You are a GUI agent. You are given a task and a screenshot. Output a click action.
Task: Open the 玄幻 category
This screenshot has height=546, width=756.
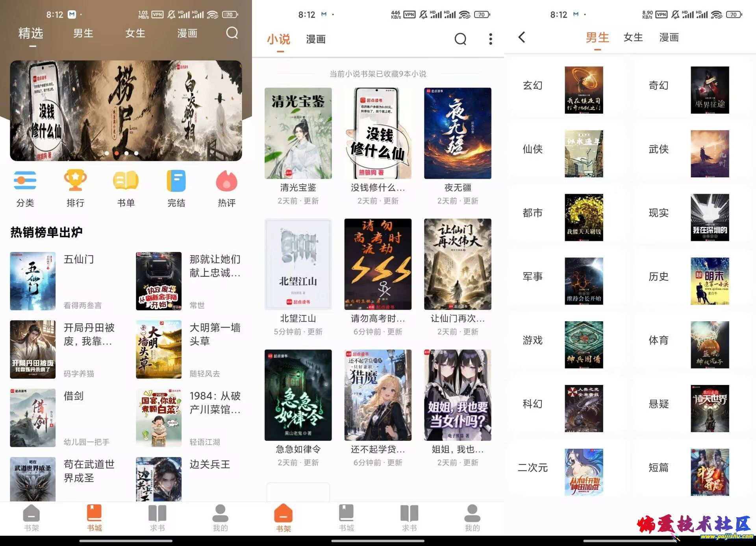(x=567, y=90)
